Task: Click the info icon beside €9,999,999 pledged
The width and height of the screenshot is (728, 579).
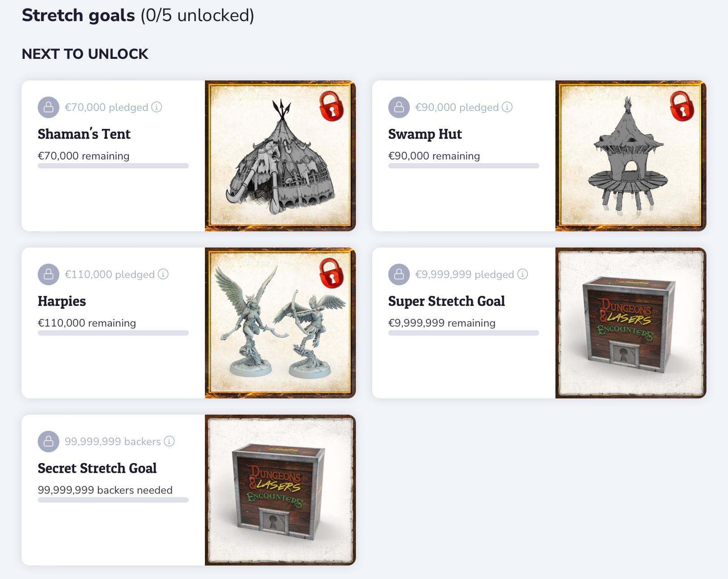Action: (x=523, y=274)
